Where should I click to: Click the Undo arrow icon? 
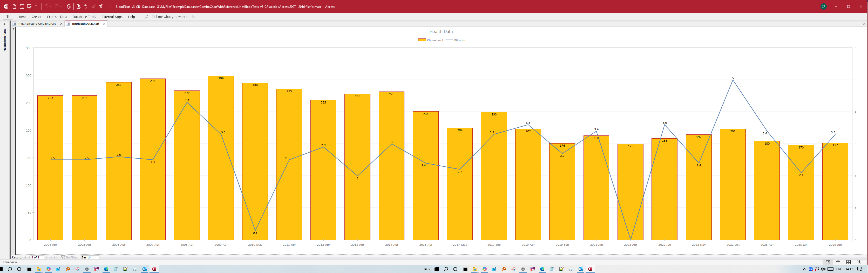(x=46, y=6)
